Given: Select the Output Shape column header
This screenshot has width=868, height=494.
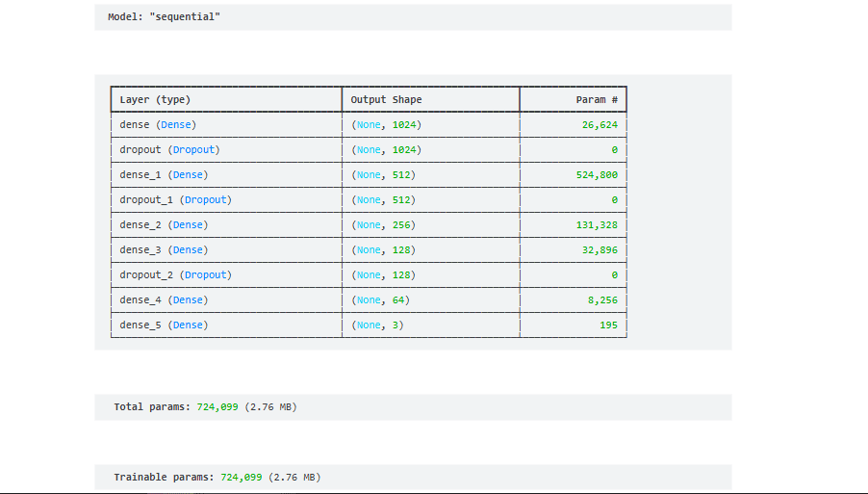Looking at the screenshot, I should coord(387,100).
